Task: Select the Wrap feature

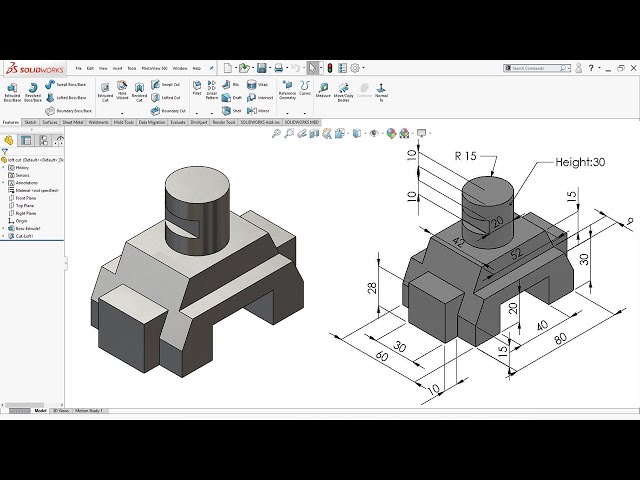Action: (x=257, y=84)
